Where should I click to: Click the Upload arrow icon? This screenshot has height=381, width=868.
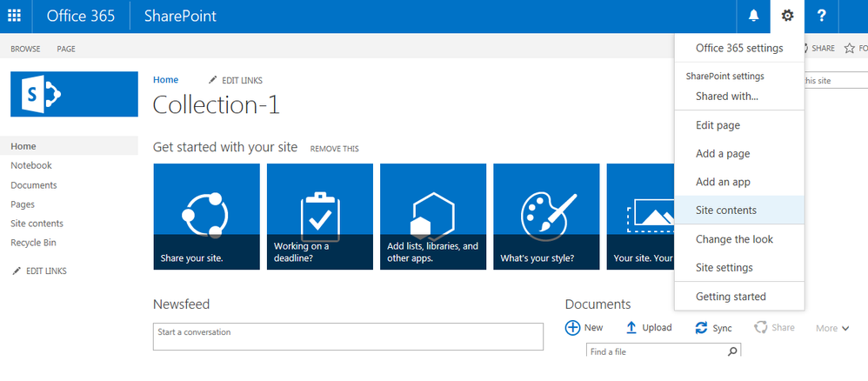[631, 328]
